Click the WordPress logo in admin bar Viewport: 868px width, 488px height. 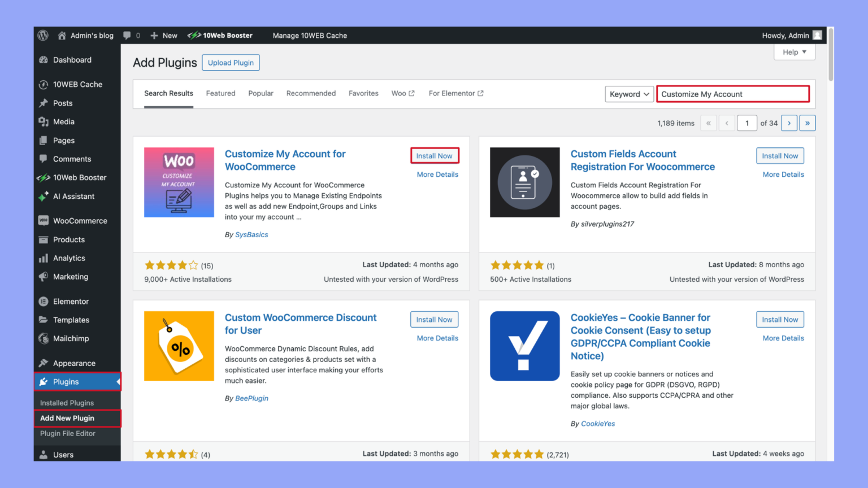(x=42, y=35)
